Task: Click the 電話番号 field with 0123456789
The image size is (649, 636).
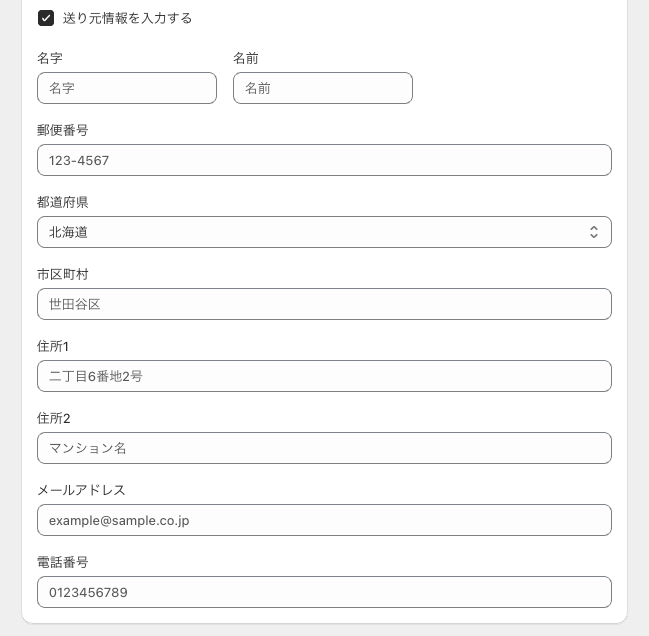Action: [x=324, y=592]
